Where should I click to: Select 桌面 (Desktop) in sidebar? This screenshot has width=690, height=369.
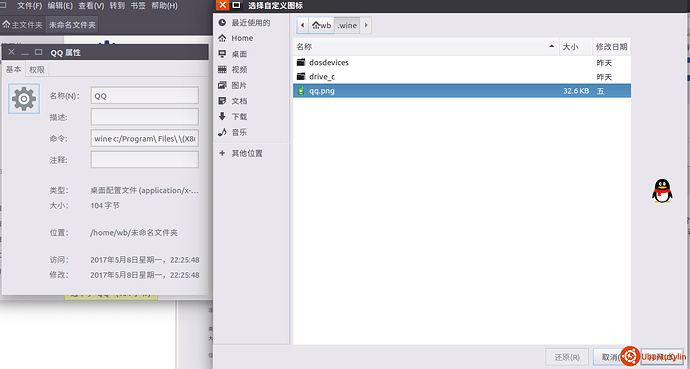pyautogui.click(x=233, y=54)
